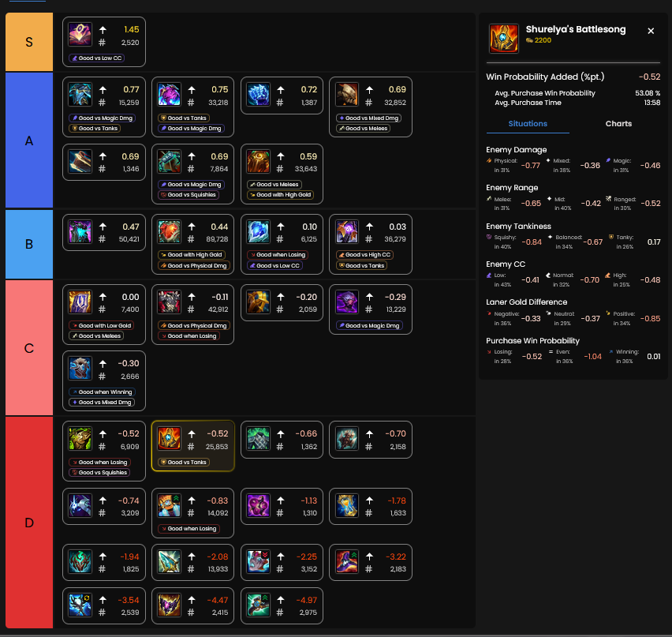Open the A tier item scoring 0.77

tap(103, 107)
